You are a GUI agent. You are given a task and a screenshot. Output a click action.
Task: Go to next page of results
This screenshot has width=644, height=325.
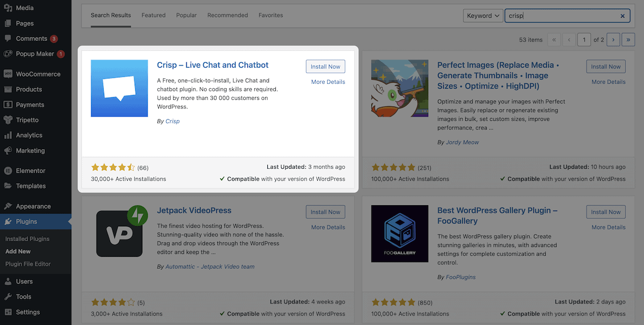click(x=613, y=39)
